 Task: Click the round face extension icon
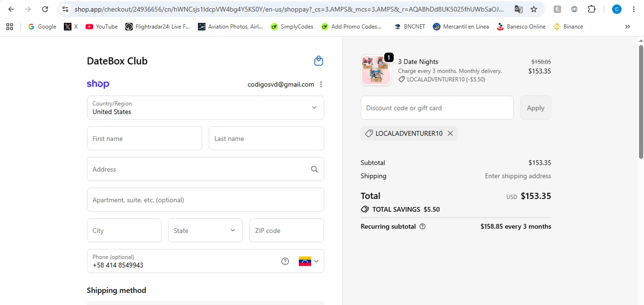(574, 9)
